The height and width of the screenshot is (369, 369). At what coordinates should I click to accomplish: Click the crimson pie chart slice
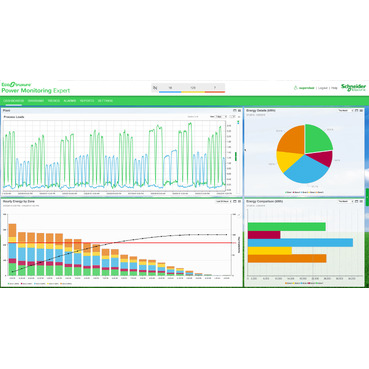tap(324, 159)
